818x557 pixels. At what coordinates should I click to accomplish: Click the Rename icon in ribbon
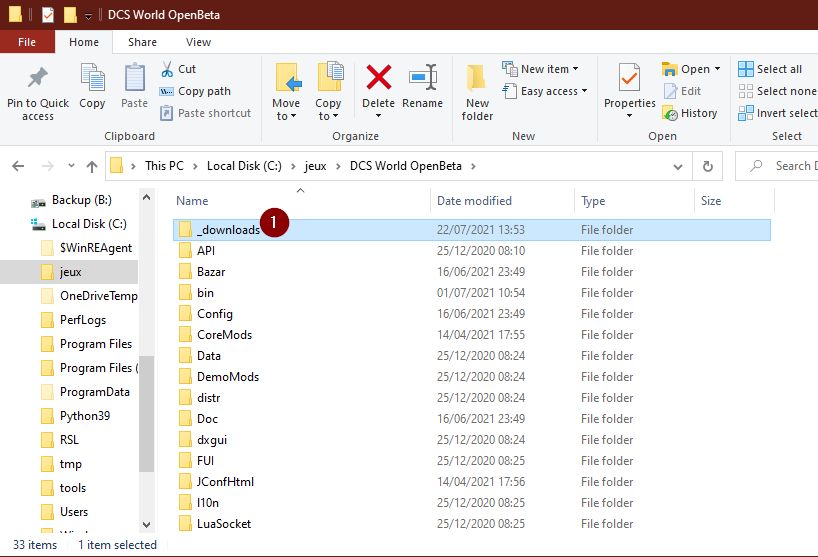tap(422, 79)
